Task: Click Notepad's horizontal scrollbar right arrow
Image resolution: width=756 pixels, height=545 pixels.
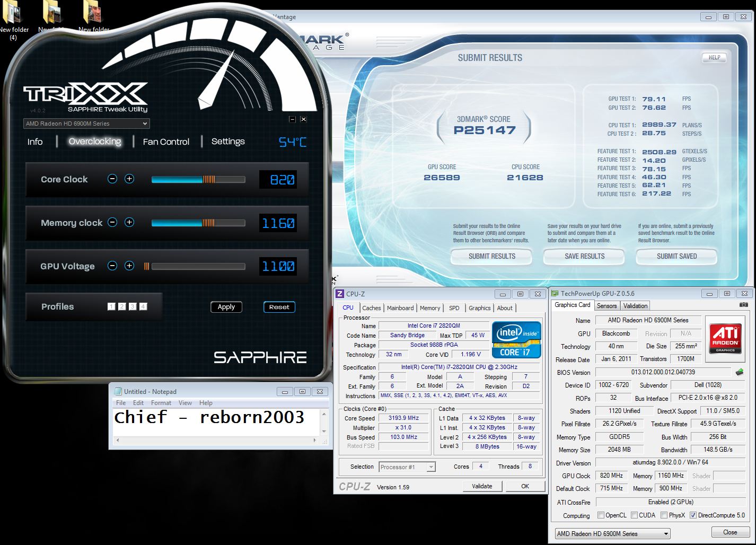Action: [x=315, y=440]
